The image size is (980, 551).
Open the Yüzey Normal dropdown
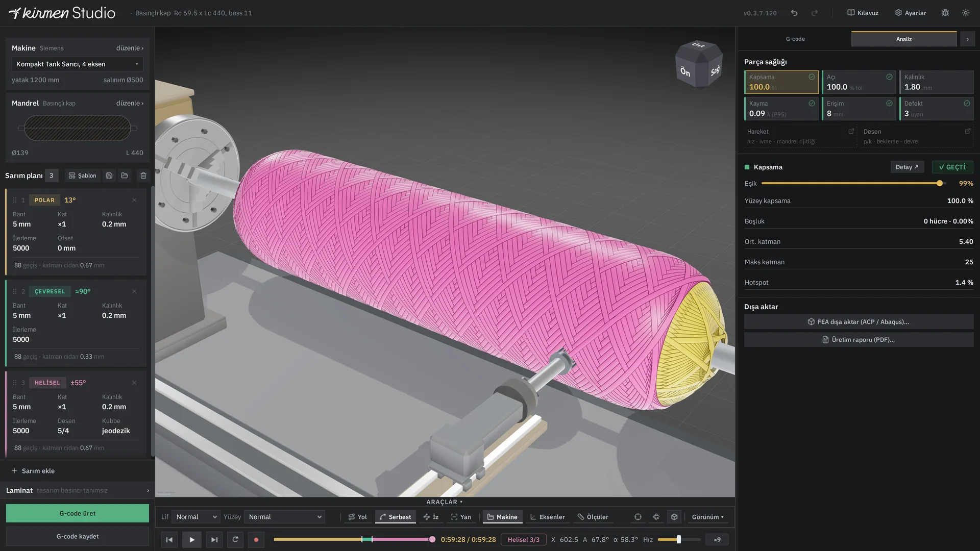pyautogui.click(x=284, y=517)
